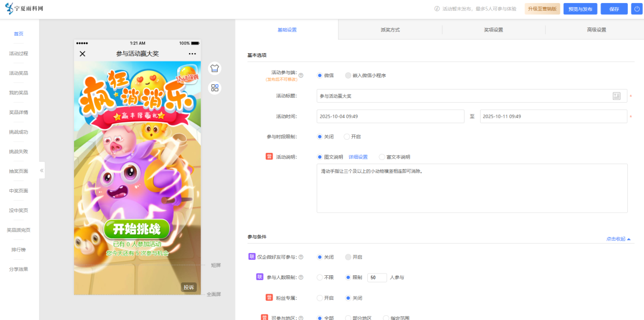Click the red badge icon before 粉丝专属
644x320 pixels.
[x=269, y=298]
